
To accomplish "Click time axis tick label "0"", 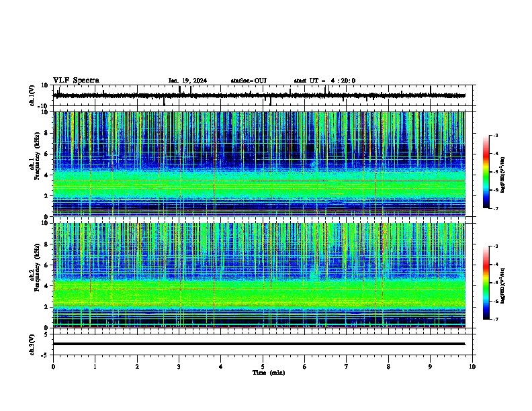I will (53, 367).
